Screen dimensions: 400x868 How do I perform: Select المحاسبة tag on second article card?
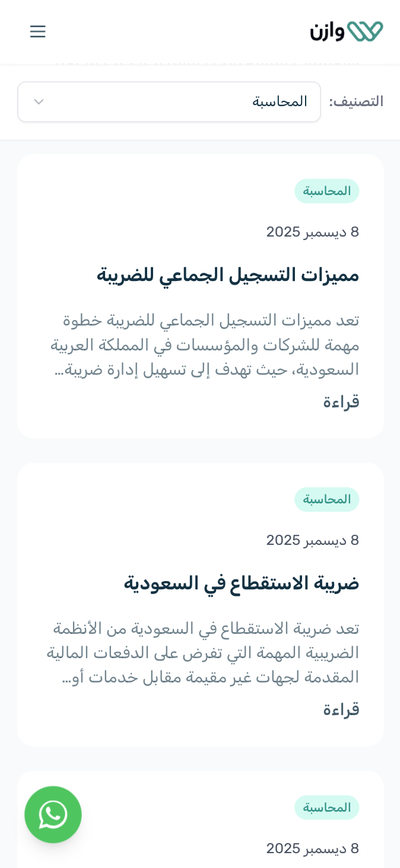[x=327, y=499]
